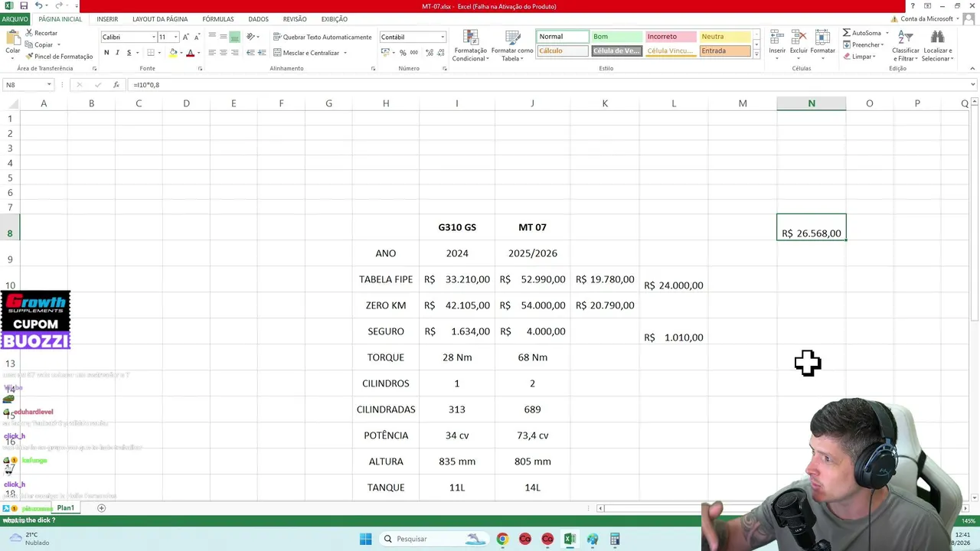Add a new sheet with the plus button
980x551 pixels.
pyautogui.click(x=101, y=508)
